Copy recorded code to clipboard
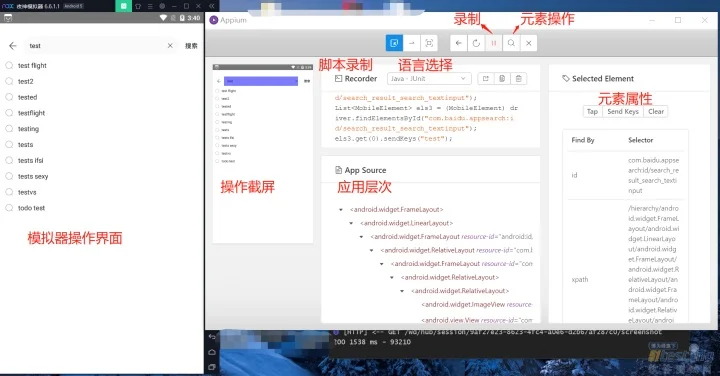720x376 pixels. click(x=502, y=79)
